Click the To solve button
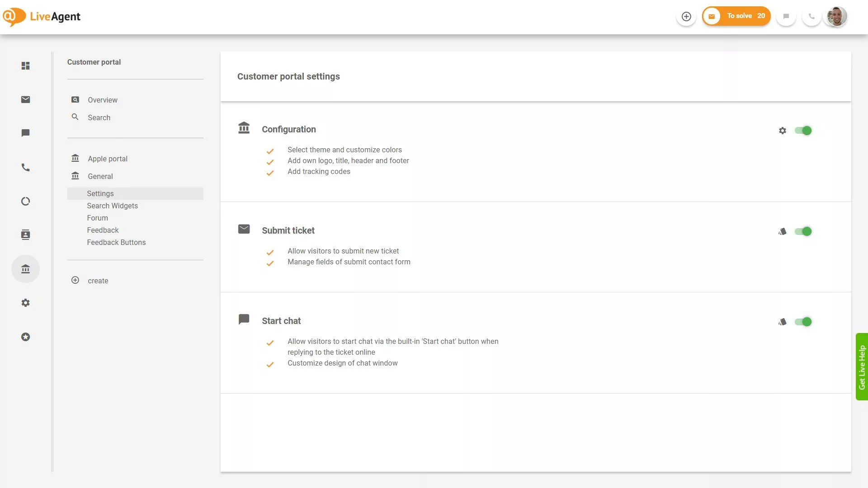 coord(736,16)
